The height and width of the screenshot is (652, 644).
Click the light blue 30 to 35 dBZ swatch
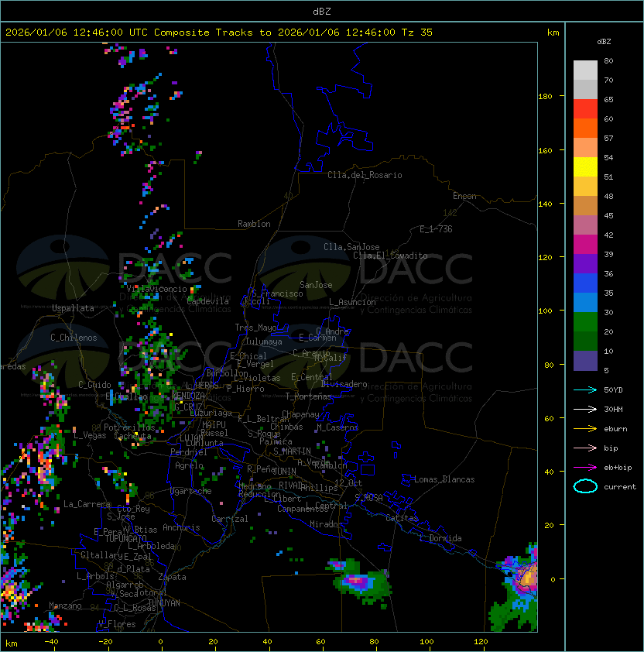click(585, 303)
